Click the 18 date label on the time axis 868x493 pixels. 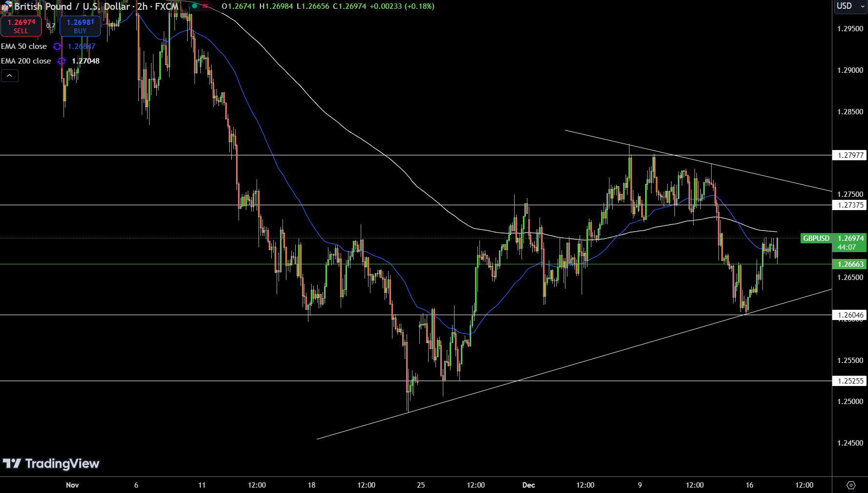(311, 485)
